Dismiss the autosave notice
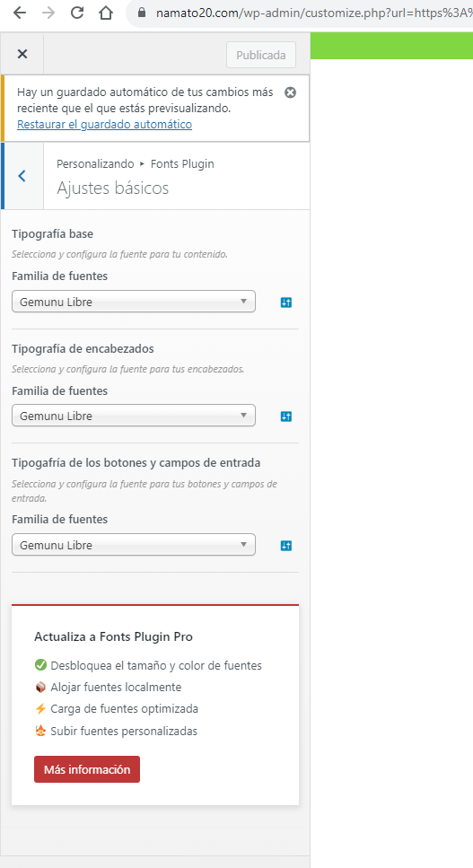Viewport: 473px width, 868px height. tap(290, 92)
